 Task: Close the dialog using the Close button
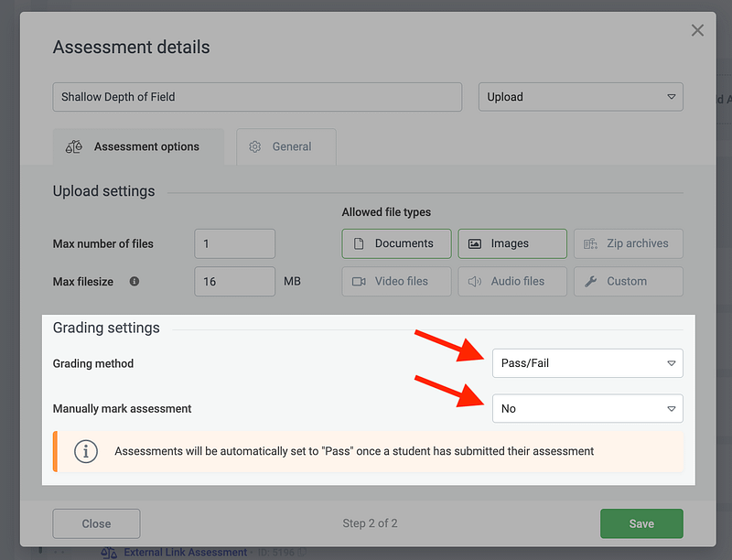(x=95, y=523)
